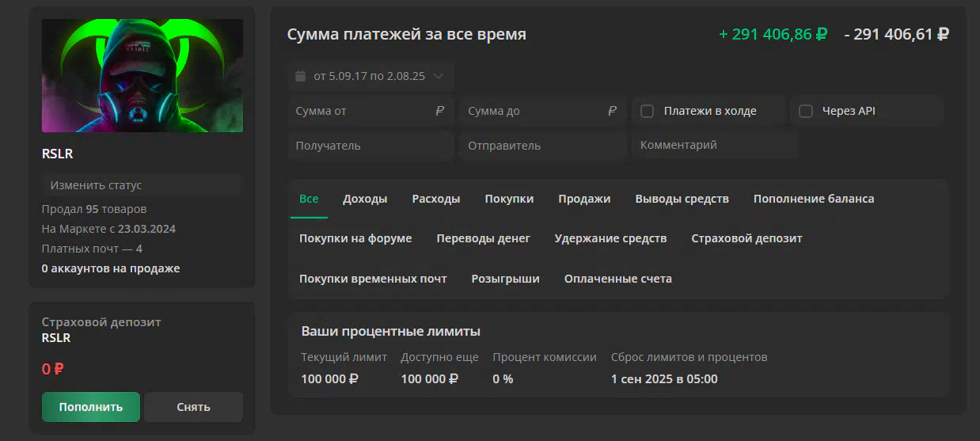Screen dimensions: 980x441
Task: Click the green Пополнить button
Action: (x=91, y=407)
